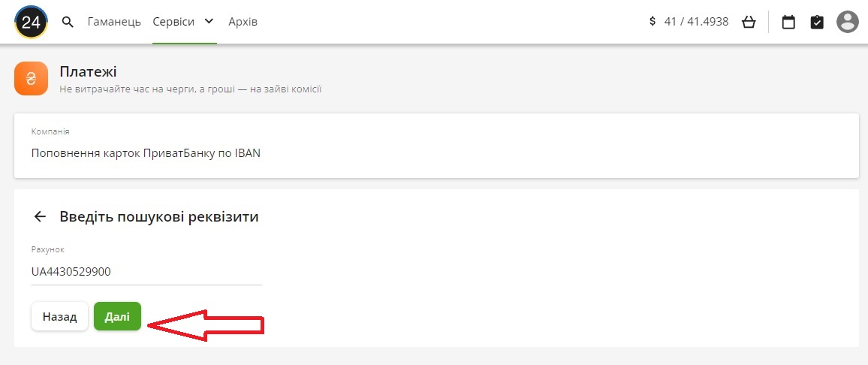Go to the Архів section
The height and width of the screenshot is (365, 868).
pos(243,22)
